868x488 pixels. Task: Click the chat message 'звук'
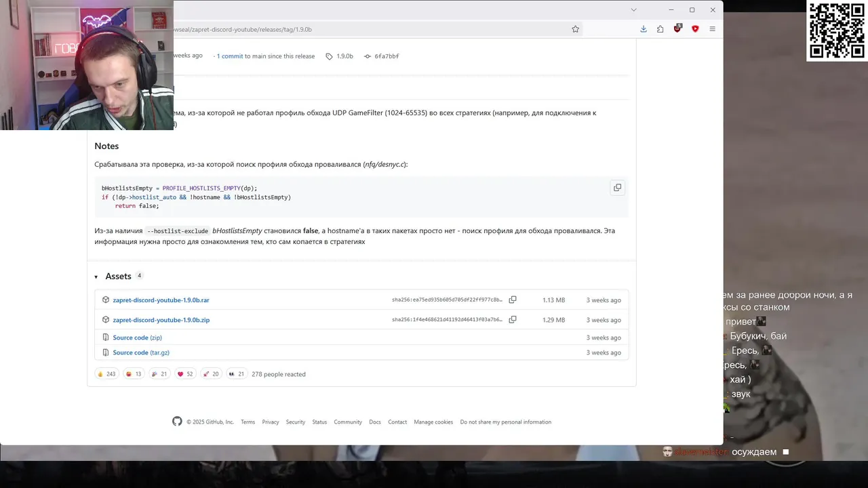point(741,394)
